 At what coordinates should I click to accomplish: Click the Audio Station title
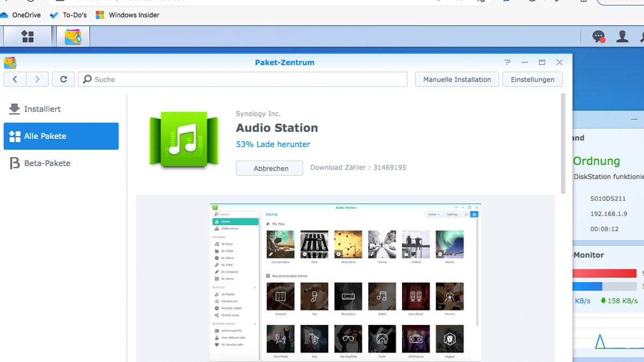[x=277, y=128]
